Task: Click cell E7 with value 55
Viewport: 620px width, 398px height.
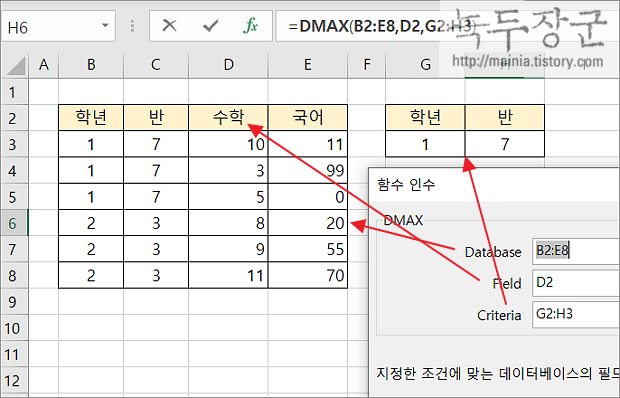Action: (308, 249)
